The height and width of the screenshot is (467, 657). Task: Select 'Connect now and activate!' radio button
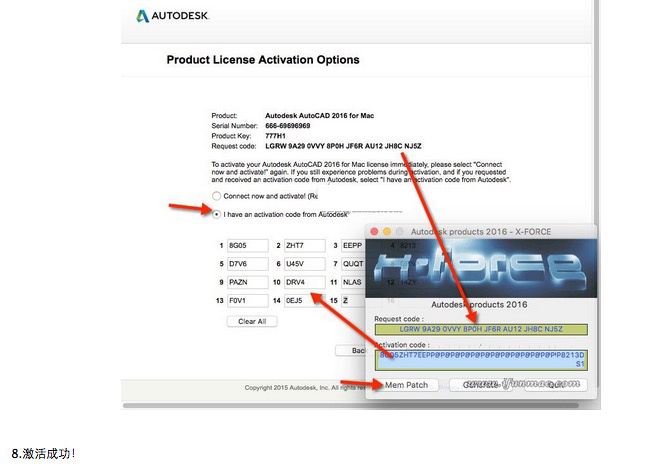pos(216,196)
